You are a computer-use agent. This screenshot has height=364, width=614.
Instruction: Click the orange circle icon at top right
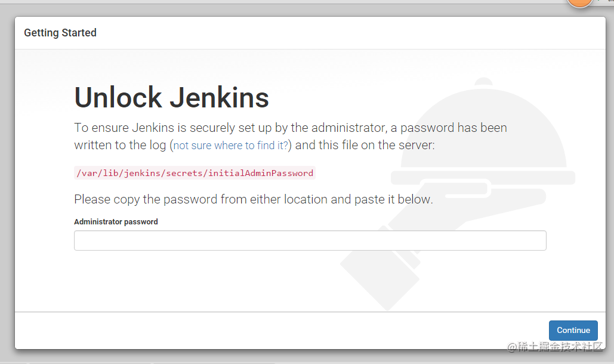pyautogui.click(x=579, y=4)
